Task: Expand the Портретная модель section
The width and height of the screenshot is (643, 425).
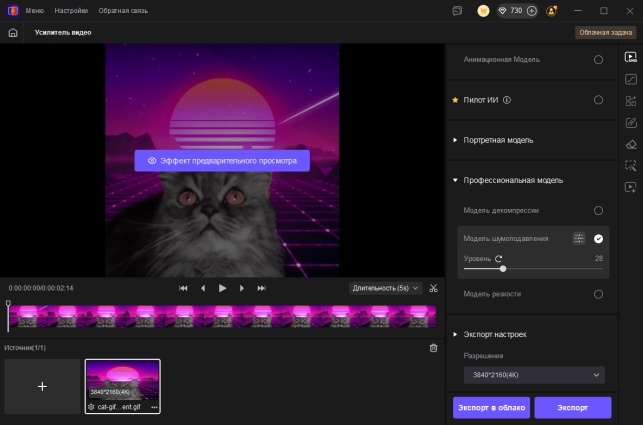Action: coord(455,140)
